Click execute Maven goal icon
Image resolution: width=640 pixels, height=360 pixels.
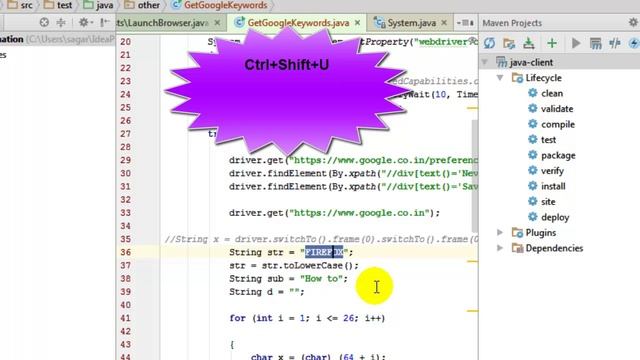596,43
